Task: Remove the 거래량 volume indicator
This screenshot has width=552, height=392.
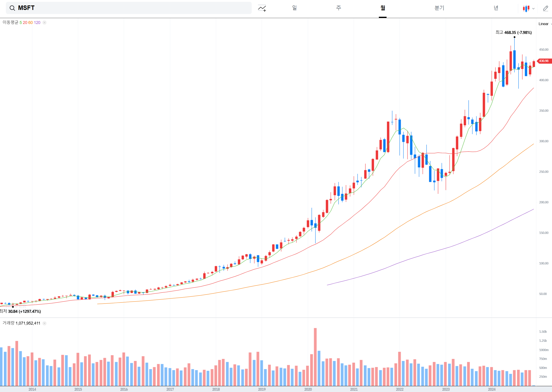Action: pos(44,323)
